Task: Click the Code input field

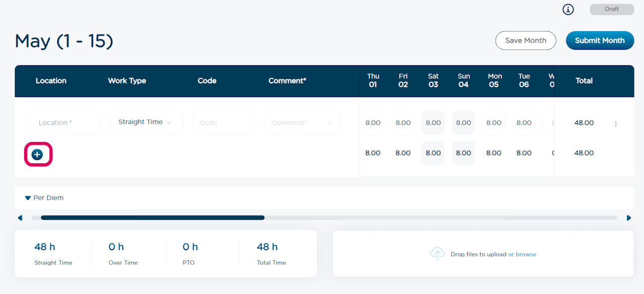Action: pyautogui.click(x=223, y=122)
